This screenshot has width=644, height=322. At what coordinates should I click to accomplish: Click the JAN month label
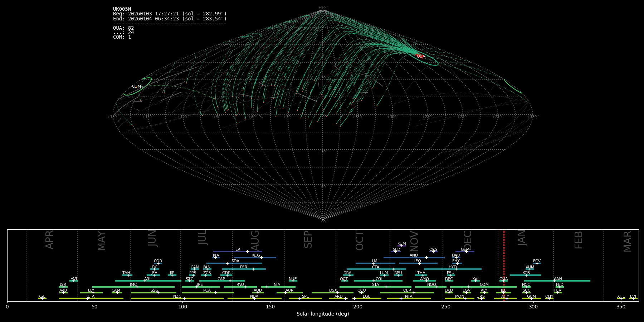[522, 238]
